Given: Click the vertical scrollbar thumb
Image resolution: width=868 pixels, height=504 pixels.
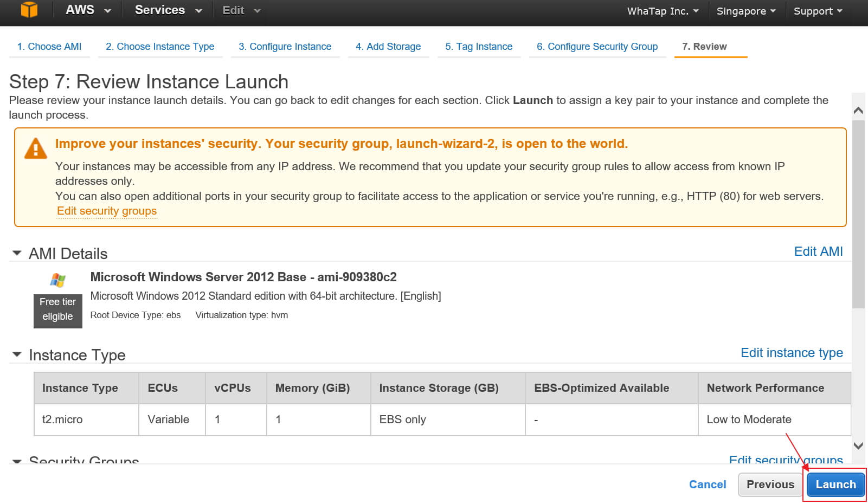Looking at the screenshot, I should [x=858, y=214].
